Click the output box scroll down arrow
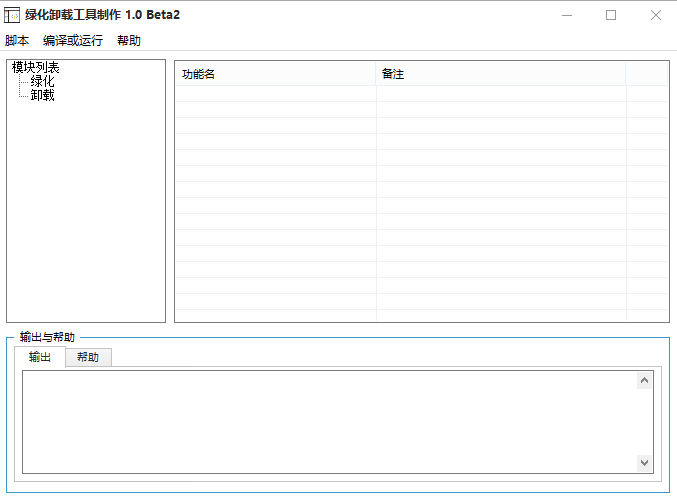 click(644, 463)
